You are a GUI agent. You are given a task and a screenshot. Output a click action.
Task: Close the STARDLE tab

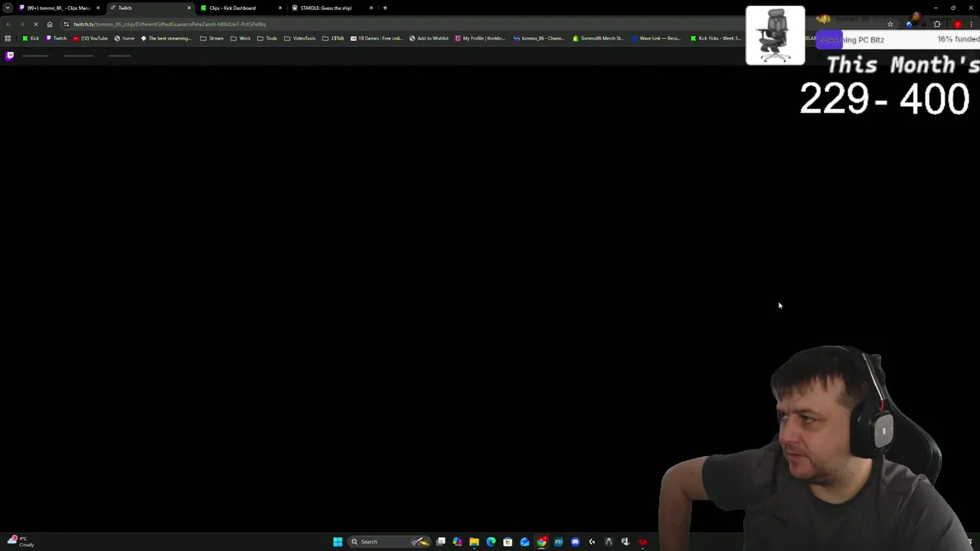pos(371,8)
